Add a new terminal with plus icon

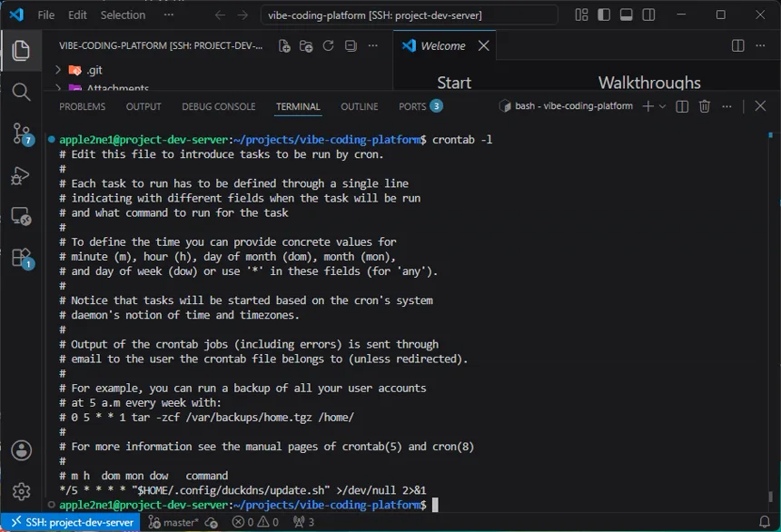(x=648, y=106)
